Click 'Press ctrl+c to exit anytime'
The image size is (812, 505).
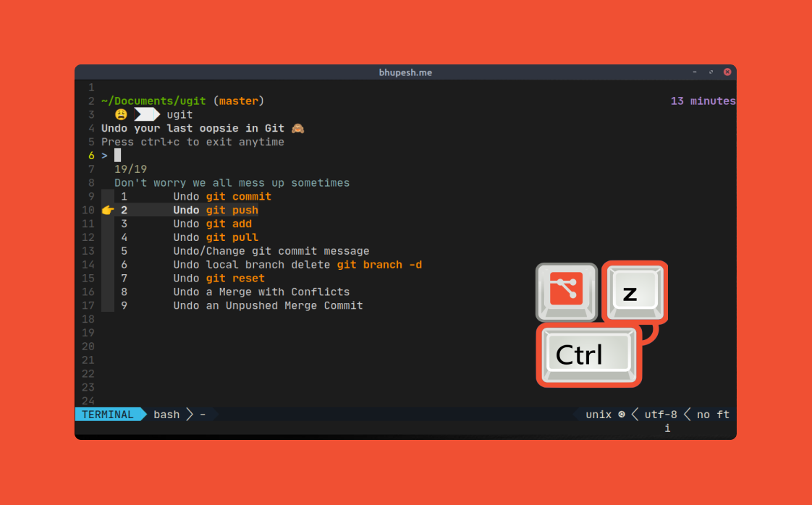(x=193, y=142)
